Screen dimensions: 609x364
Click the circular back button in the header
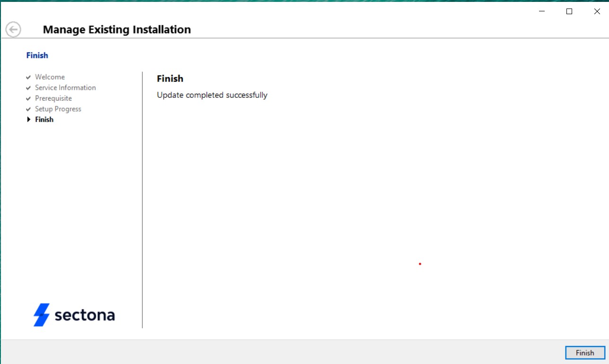[x=13, y=29]
